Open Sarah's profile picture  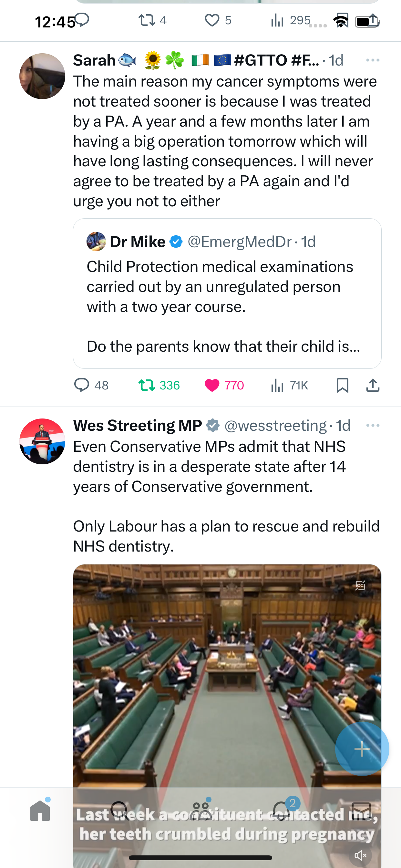[x=42, y=76]
